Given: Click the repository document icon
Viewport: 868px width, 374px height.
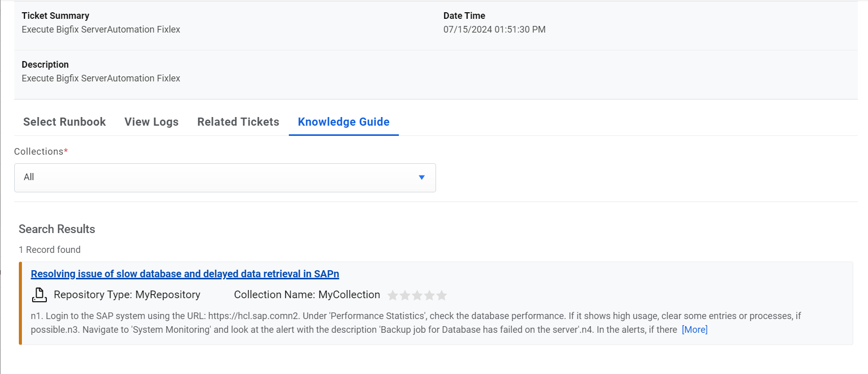Looking at the screenshot, I should click(x=39, y=295).
